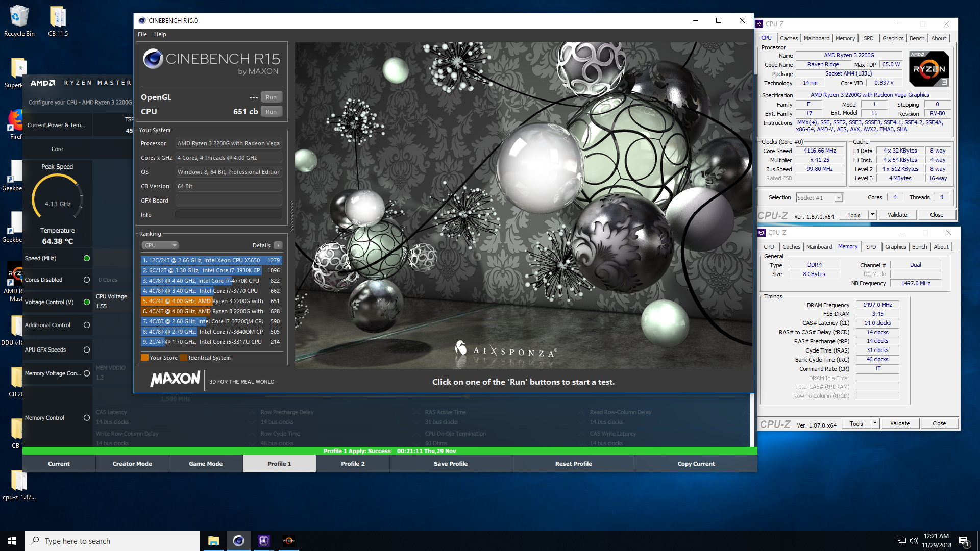980x551 pixels.
Task: Open the Socket #1 selection dropdown
Action: 819,198
